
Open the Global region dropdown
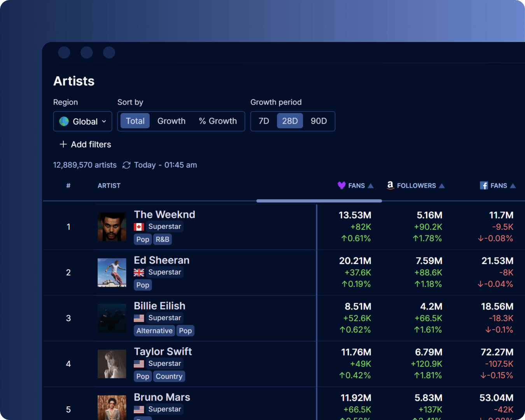click(x=82, y=121)
